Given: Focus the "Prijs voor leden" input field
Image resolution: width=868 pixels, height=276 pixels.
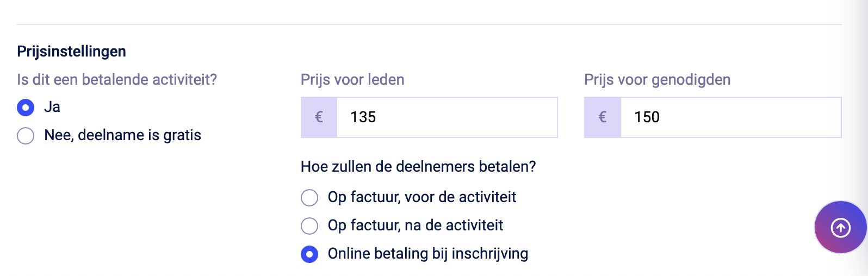Looking at the screenshot, I should [446, 117].
